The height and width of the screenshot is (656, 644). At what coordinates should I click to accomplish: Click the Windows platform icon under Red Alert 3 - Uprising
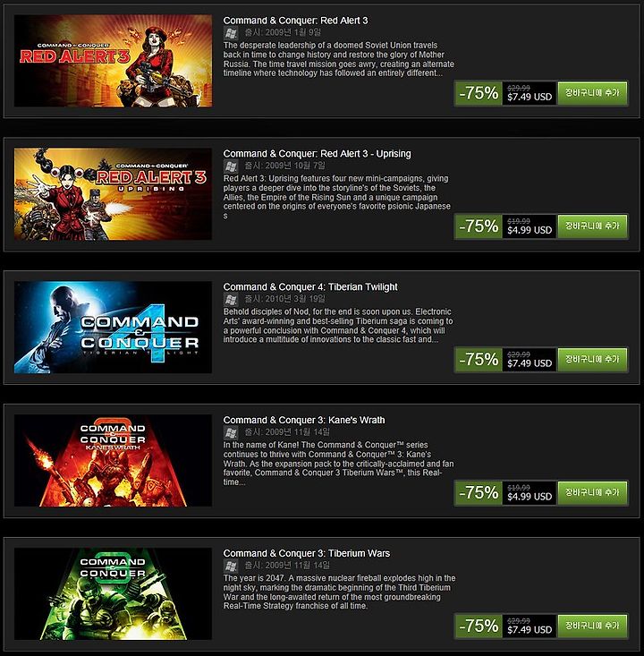pos(231,166)
